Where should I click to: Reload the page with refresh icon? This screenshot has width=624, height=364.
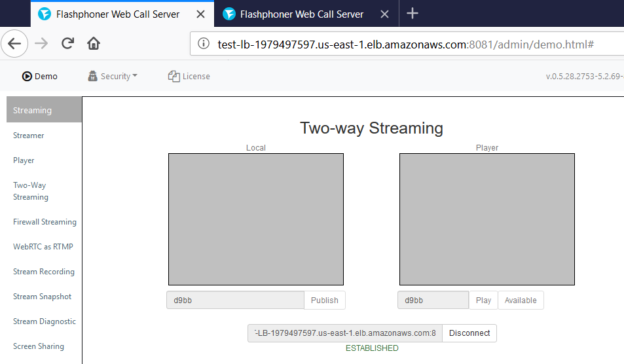point(67,44)
